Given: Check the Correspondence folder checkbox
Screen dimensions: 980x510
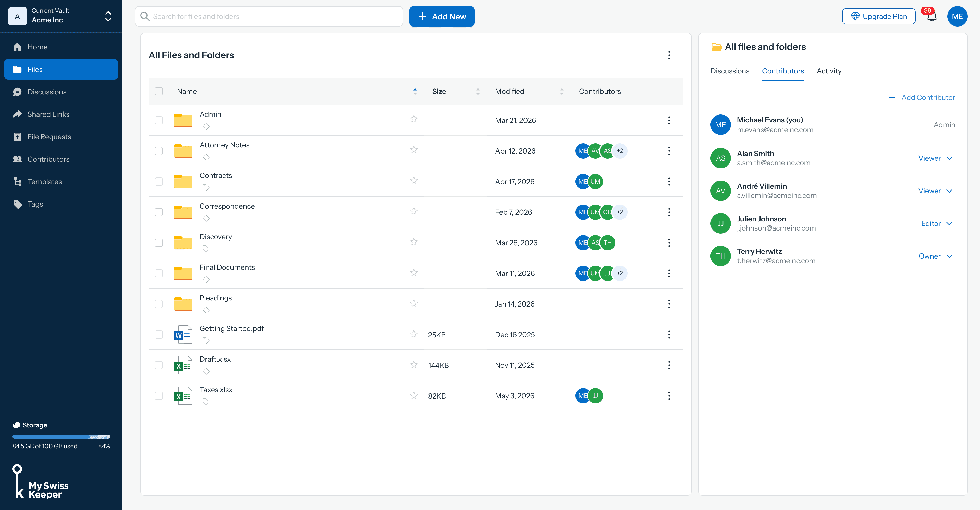Looking at the screenshot, I should point(159,212).
